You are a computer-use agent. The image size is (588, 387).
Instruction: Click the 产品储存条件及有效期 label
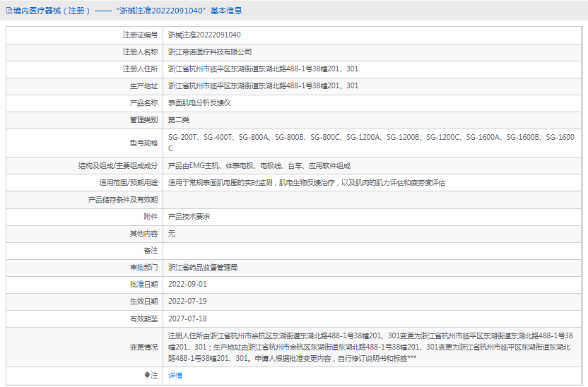tap(123, 200)
